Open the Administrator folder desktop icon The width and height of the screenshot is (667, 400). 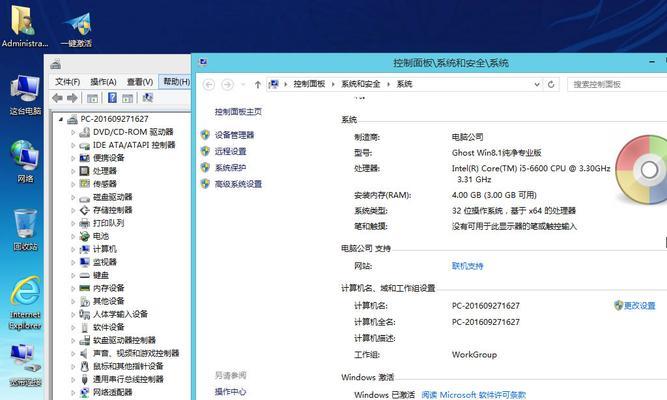pyautogui.click(x=24, y=26)
